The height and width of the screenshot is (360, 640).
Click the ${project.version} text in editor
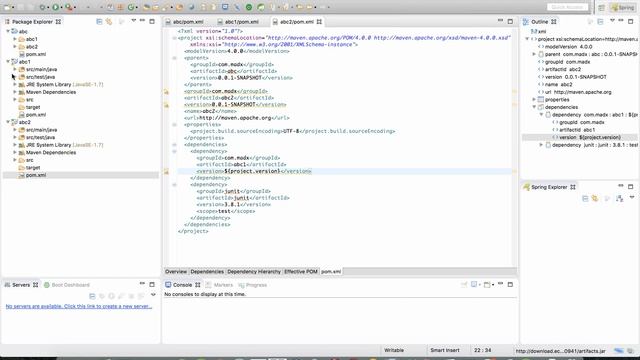coord(252,171)
